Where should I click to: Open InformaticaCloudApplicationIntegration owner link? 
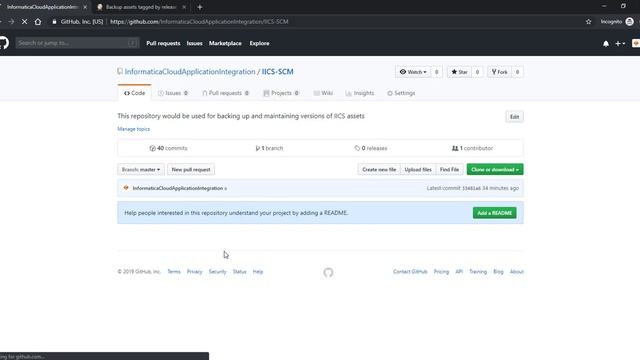(190, 71)
